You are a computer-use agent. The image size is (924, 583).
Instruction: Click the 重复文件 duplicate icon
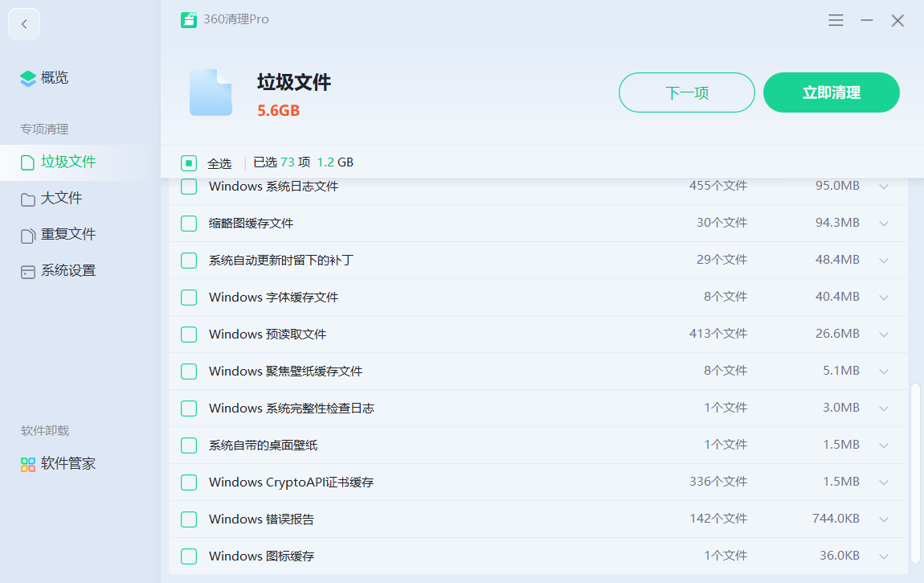(28, 235)
